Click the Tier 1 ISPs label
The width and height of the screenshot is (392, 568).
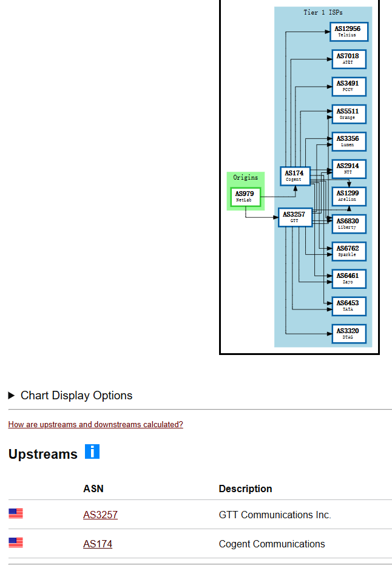[x=323, y=12]
